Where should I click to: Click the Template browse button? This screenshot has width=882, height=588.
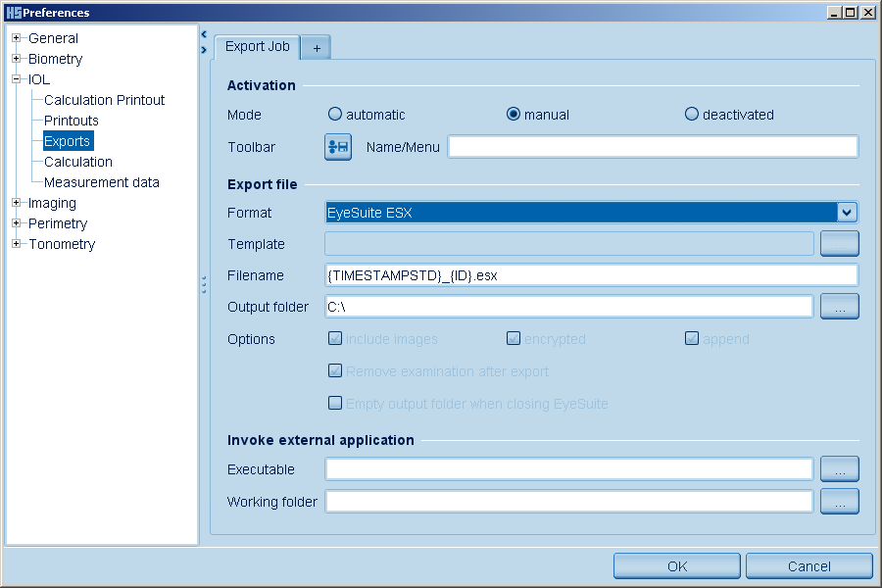pyautogui.click(x=839, y=244)
